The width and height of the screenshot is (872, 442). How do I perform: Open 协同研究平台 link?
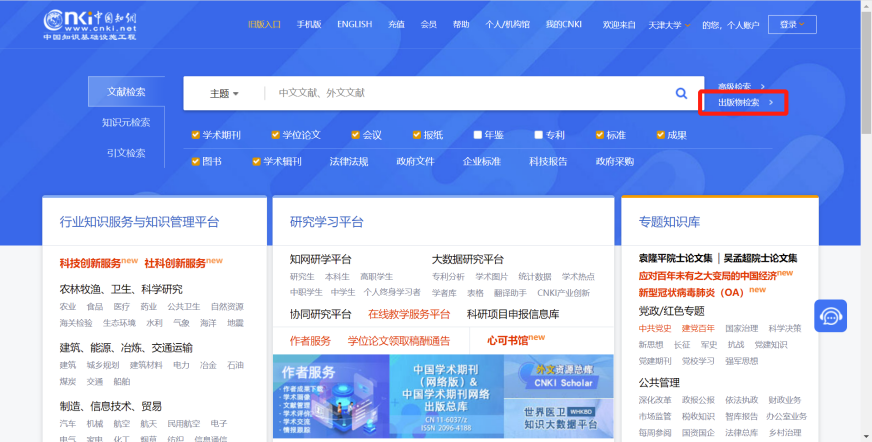[x=320, y=314]
